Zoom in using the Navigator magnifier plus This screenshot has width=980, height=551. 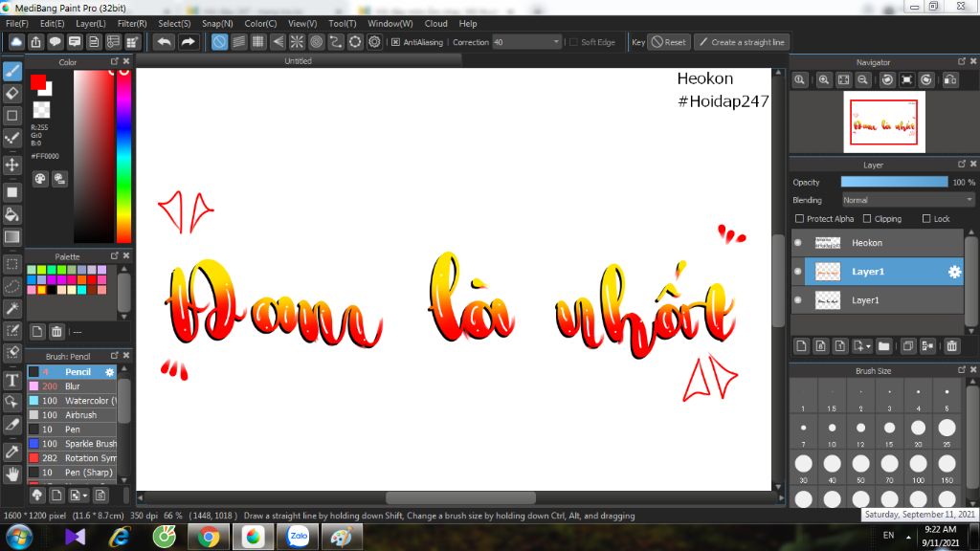824,80
